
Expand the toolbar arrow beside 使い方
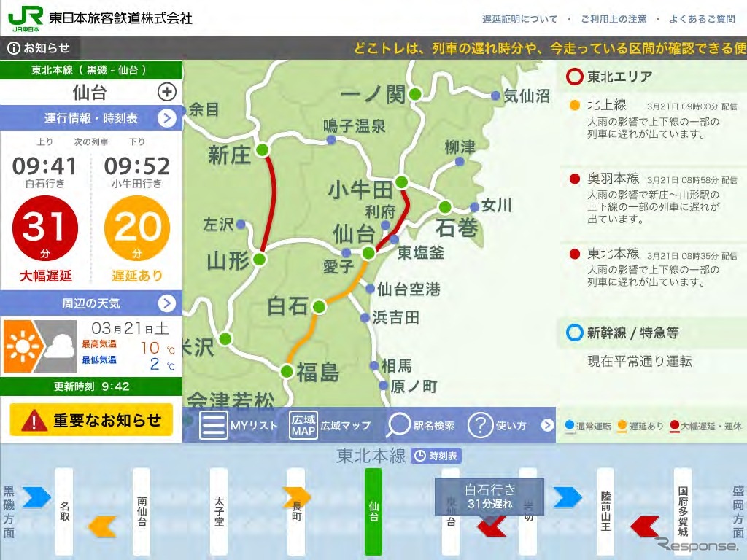click(547, 425)
